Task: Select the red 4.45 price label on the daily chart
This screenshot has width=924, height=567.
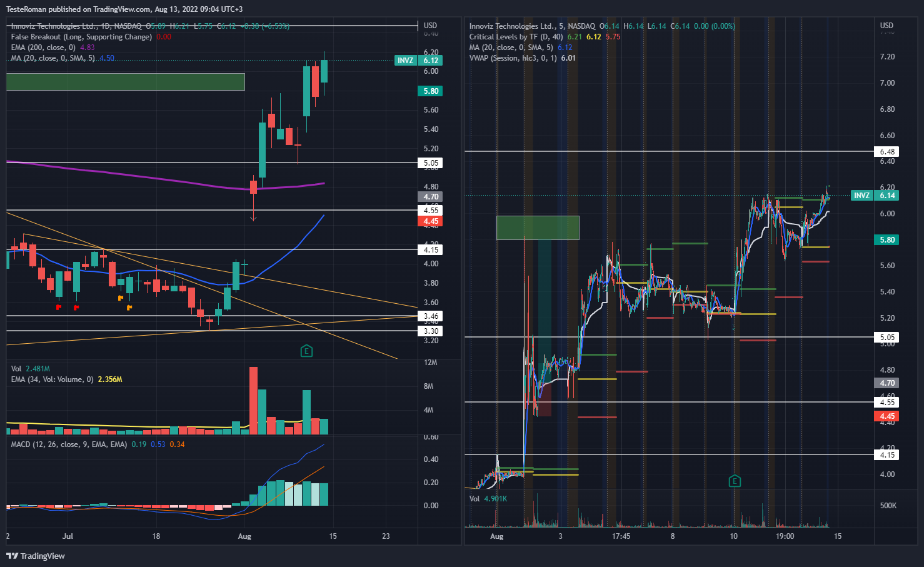Action: coord(430,221)
